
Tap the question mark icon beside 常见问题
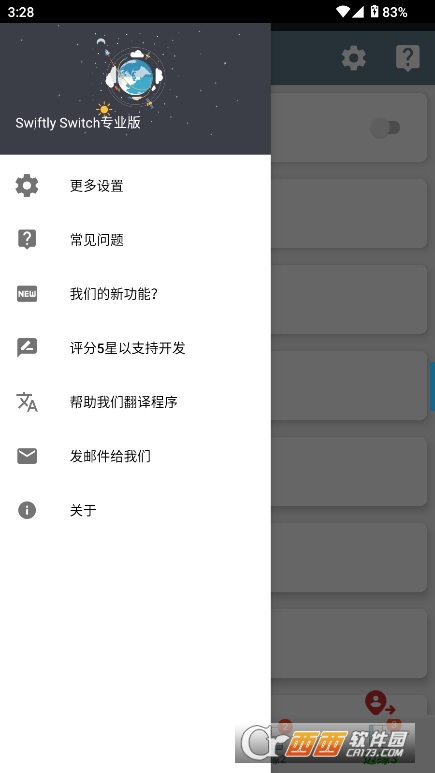pos(27,239)
